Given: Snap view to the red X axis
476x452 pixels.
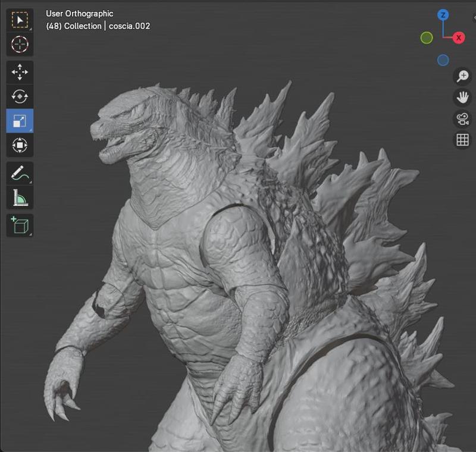Looking at the screenshot, I should point(459,38).
